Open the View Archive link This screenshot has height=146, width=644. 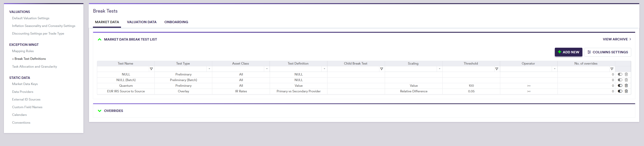(x=616, y=39)
